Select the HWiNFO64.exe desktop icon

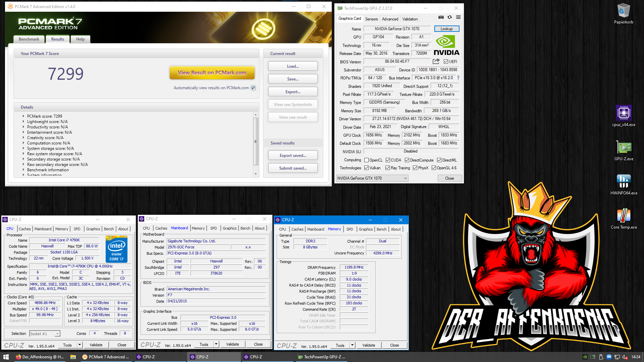pyautogui.click(x=624, y=184)
